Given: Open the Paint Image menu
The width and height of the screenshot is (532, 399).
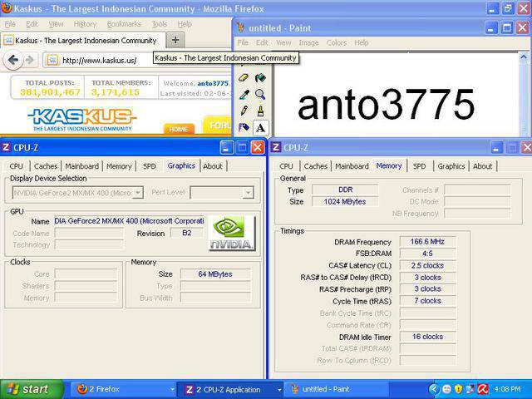Looking at the screenshot, I should tap(308, 42).
